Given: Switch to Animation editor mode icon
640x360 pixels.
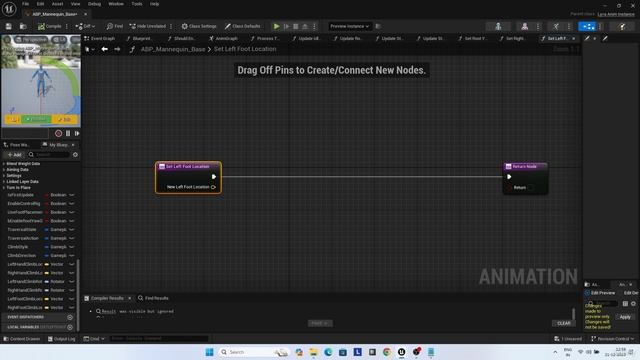Looking at the screenshot, I should coord(556,27).
